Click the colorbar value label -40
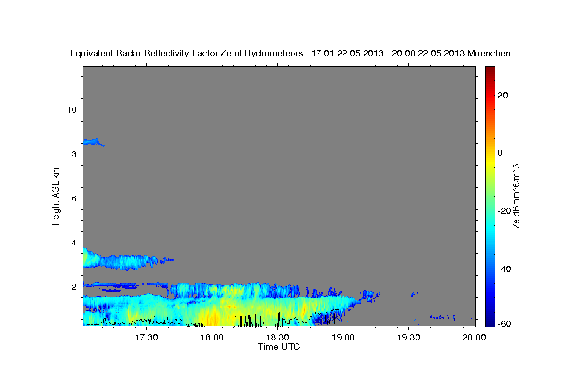This screenshot has height=392, width=588. click(504, 269)
